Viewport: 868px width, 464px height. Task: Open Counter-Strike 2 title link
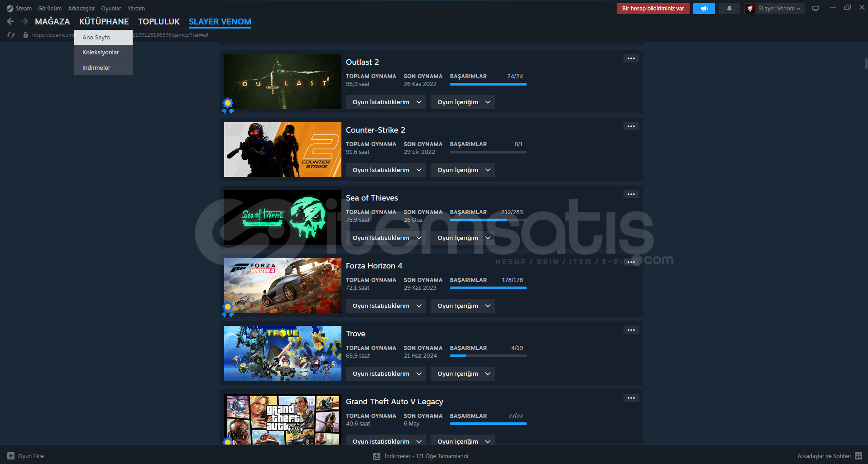375,130
